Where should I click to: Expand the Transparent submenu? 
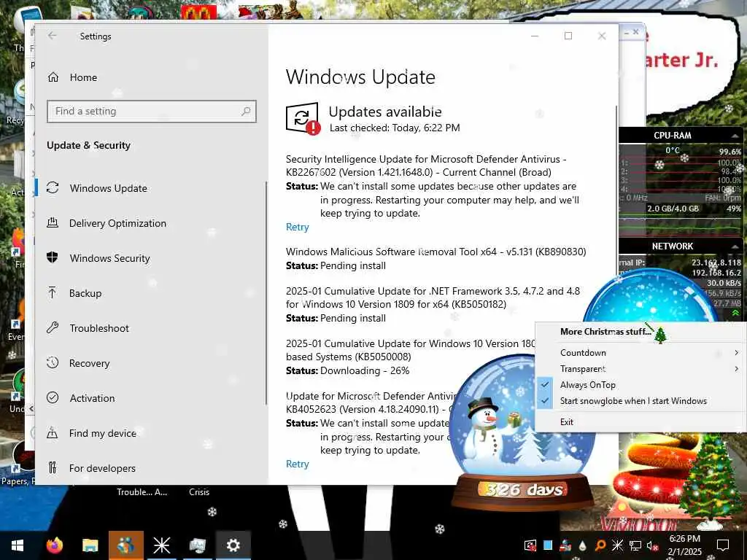(x=640, y=369)
